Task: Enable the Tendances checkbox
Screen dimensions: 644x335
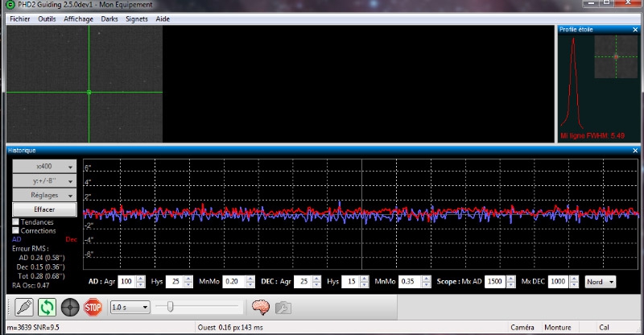Action: pyautogui.click(x=15, y=221)
